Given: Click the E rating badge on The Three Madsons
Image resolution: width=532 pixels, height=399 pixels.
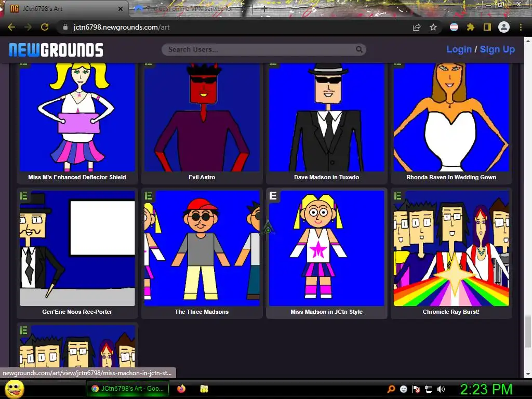Looking at the screenshot, I should pyautogui.click(x=148, y=196).
